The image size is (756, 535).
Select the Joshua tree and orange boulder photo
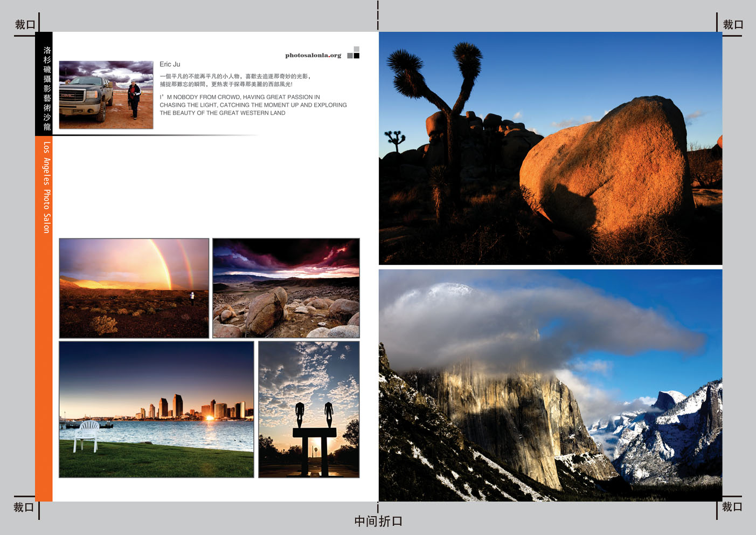click(x=550, y=148)
